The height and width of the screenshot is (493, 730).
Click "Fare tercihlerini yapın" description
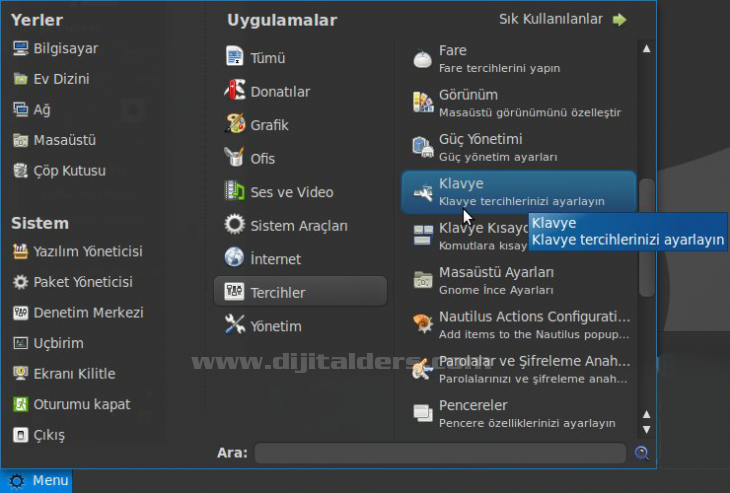(499, 68)
